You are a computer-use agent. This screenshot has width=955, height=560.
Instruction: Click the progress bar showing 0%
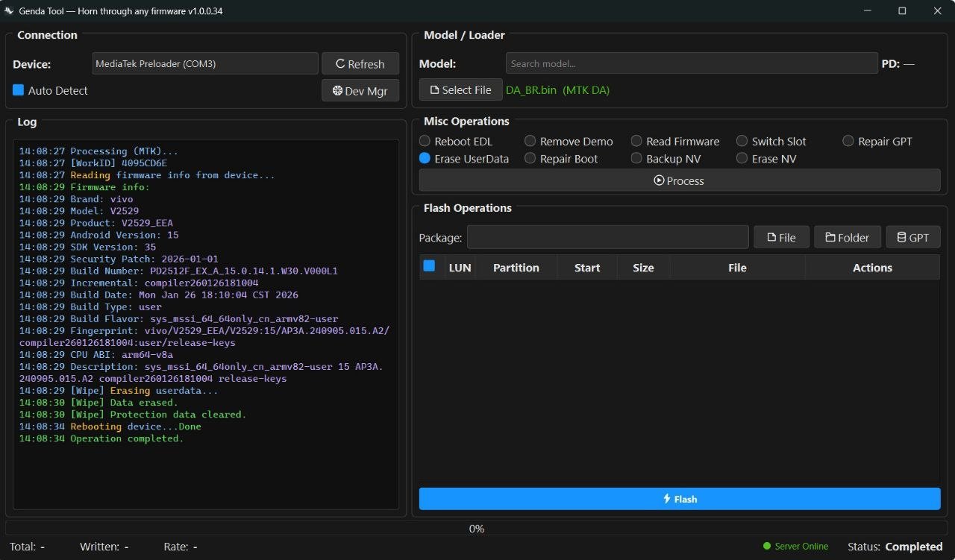476,529
